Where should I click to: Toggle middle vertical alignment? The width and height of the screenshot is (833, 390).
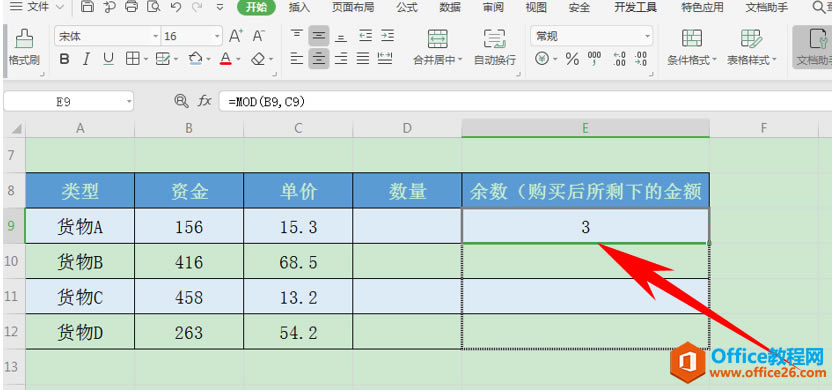click(x=319, y=36)
